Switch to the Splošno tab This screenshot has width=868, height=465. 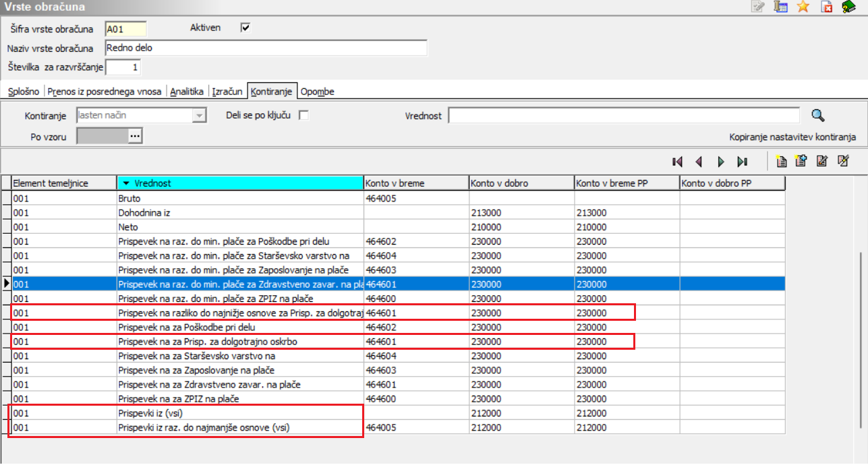coord(24,92)
